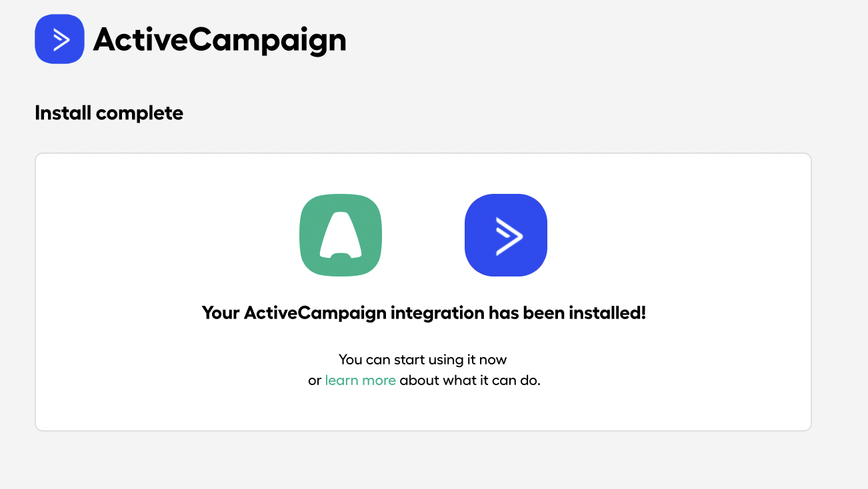Click the empty gap between the two app icons
The width and height of the screenshot is (868, 489).
point(423,235)
